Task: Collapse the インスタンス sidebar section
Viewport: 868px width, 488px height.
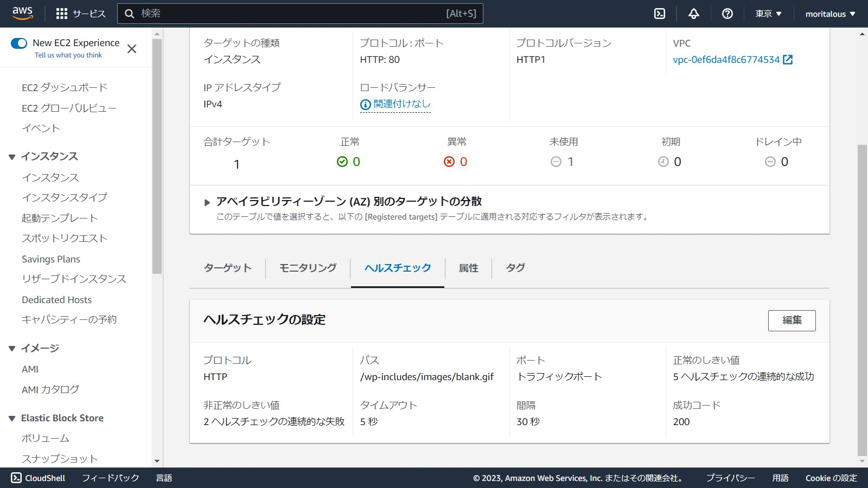Action: point(12,157)
